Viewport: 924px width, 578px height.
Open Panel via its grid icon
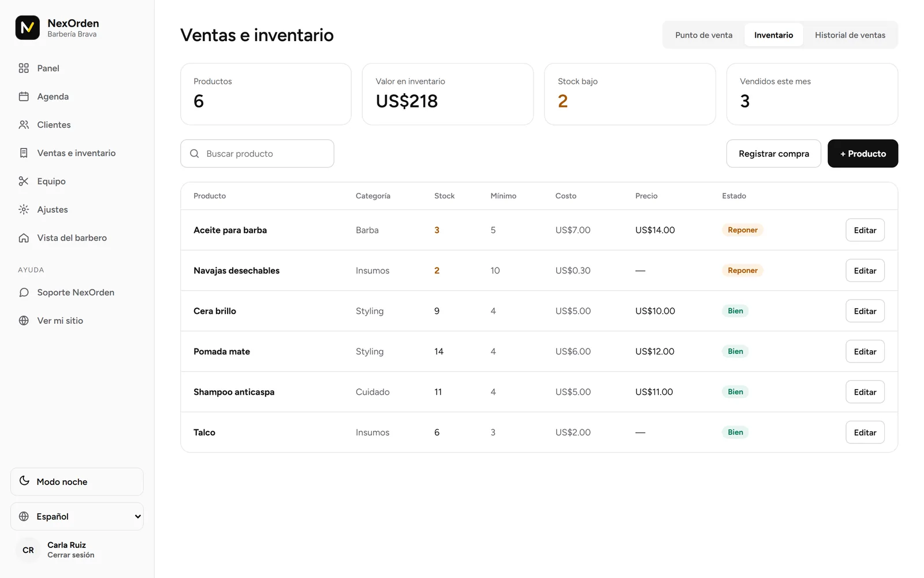(24, 68)
